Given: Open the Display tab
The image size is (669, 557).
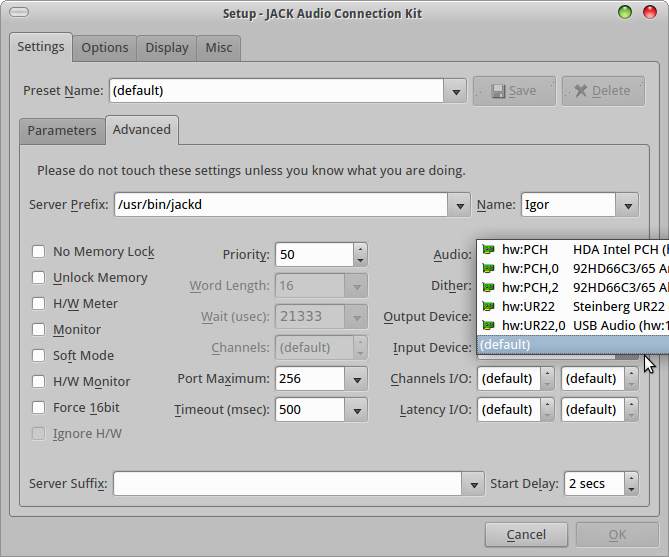Looking at the screenshot, I should (x=167, y=48).
